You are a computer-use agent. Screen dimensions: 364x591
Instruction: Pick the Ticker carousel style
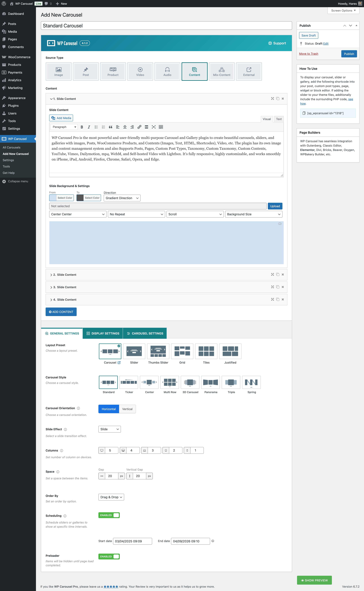coord(129,382)
